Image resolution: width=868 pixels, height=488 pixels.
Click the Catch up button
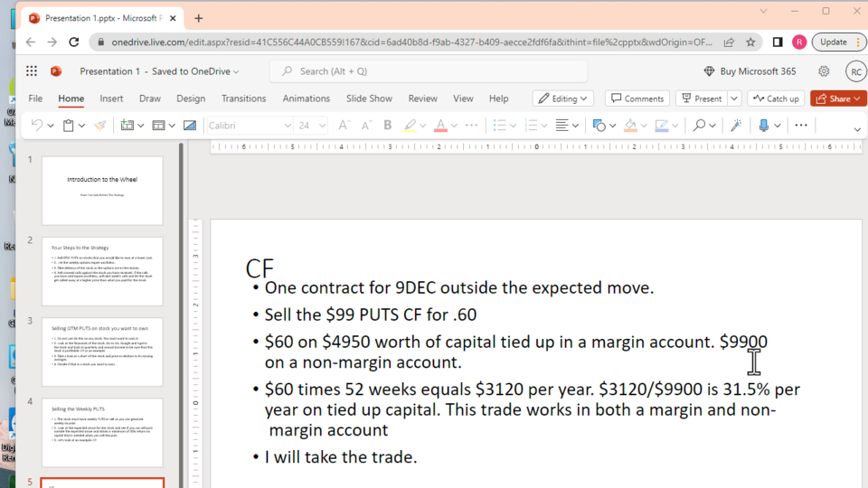tap(776, 99)
